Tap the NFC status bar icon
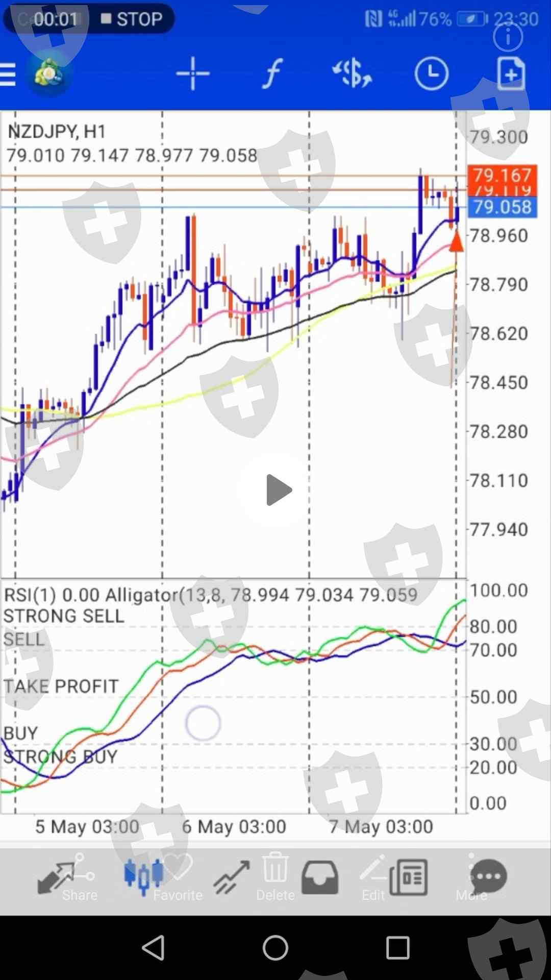The image size is (551, 980). pos(373,19)
